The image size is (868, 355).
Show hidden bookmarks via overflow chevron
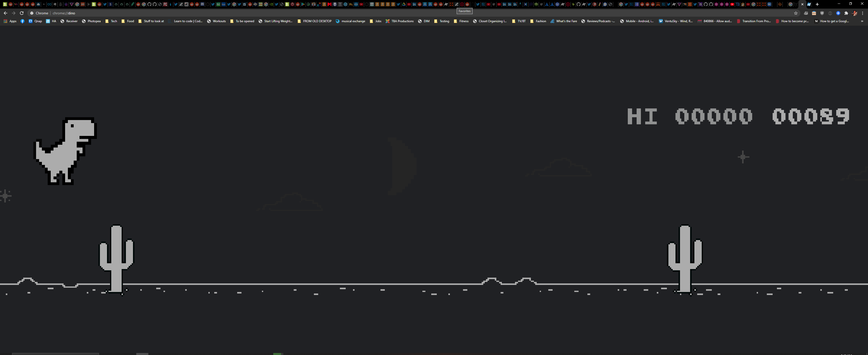coord(862,21)
